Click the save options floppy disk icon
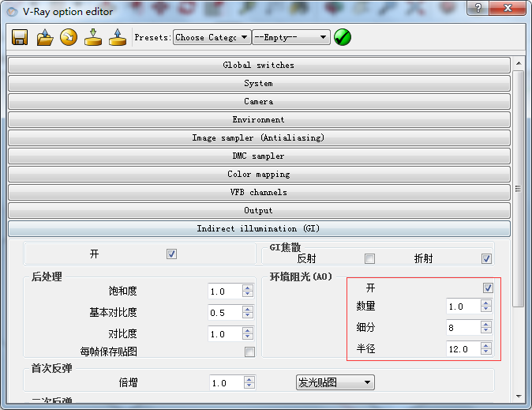The image size is (532, 410). pos(20,37)
